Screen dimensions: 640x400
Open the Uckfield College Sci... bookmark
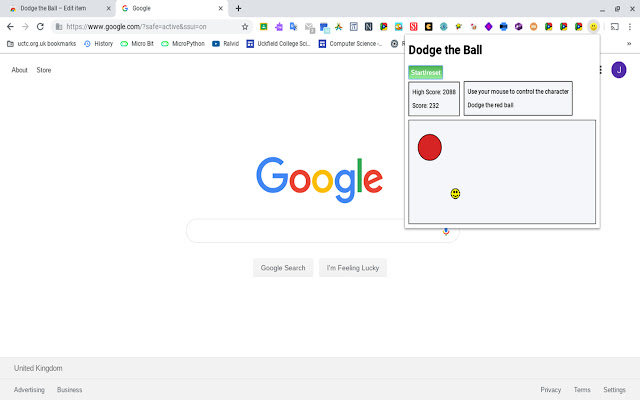(x=278, y=44)
